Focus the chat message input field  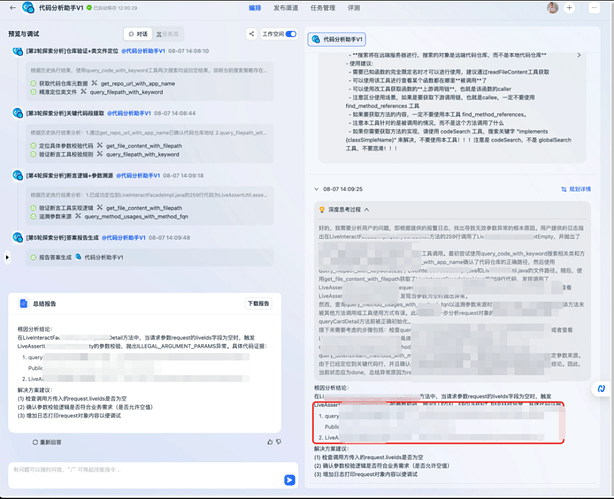coord(140,470)
